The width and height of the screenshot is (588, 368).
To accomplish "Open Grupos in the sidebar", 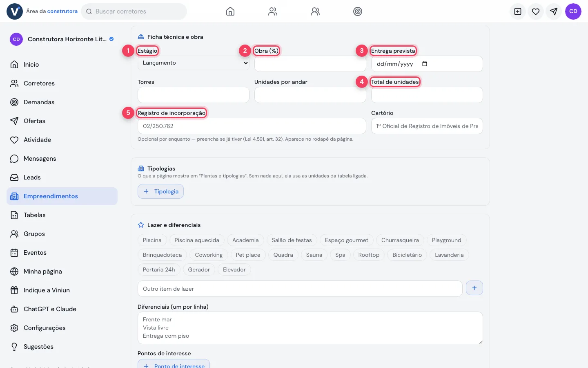I will pyautogui.click(x=62, y=234).
